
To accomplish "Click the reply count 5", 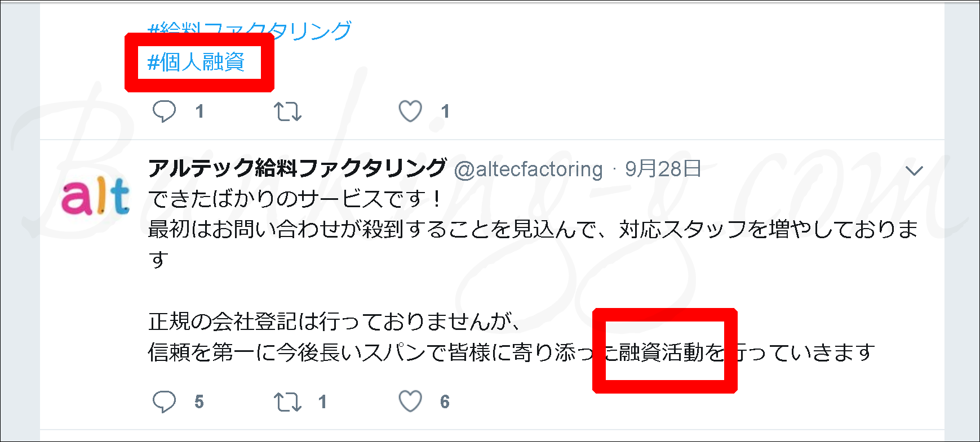I will point(199,402).
